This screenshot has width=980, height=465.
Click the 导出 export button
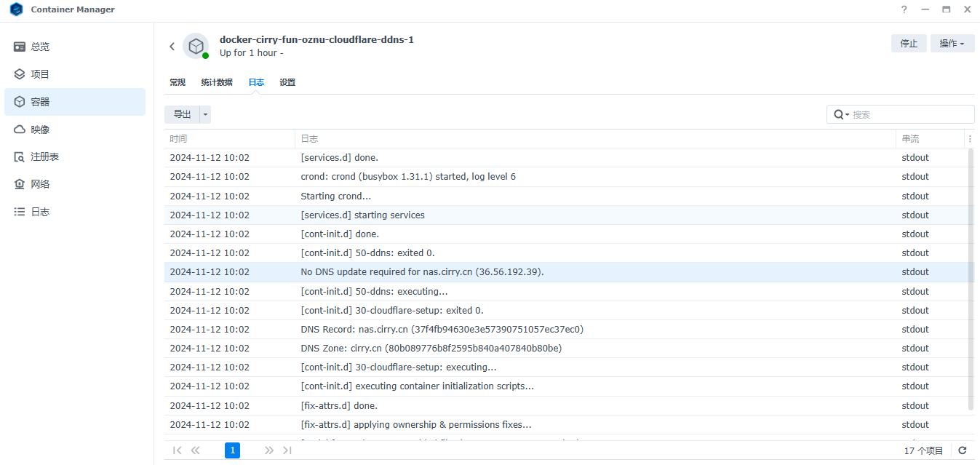tap(182, 114)
